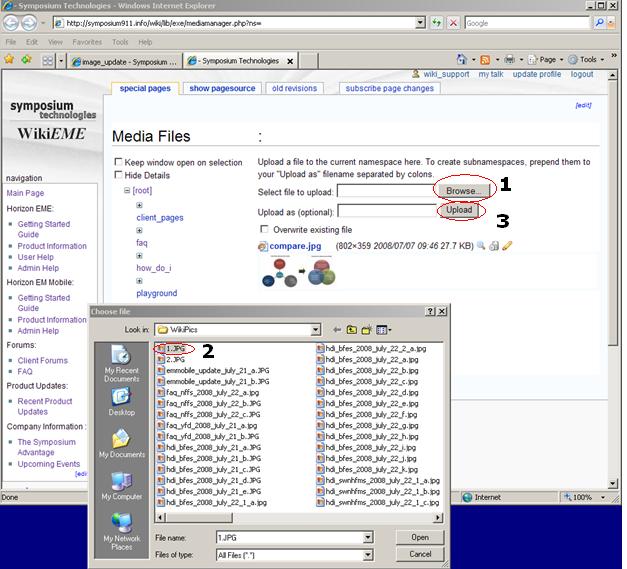Click the magnifier view icon beside compare.jpg
627x569 pixels.
(x=481, y=246)
